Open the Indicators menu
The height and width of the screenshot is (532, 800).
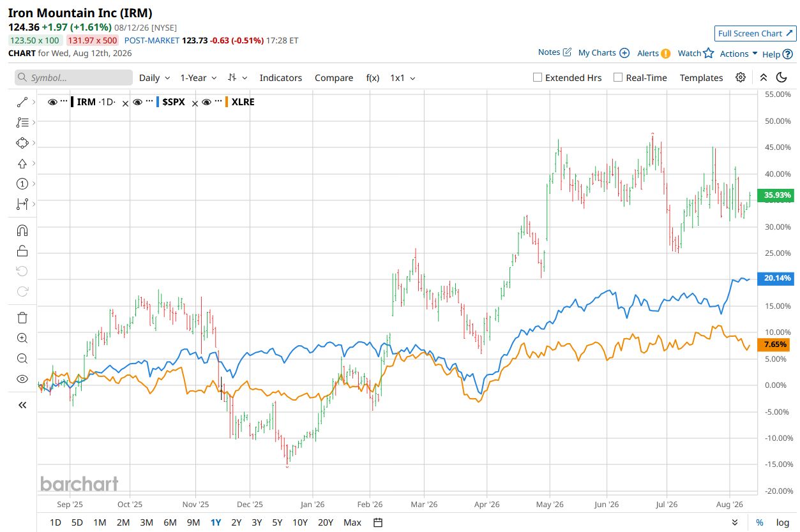[280, 78]
